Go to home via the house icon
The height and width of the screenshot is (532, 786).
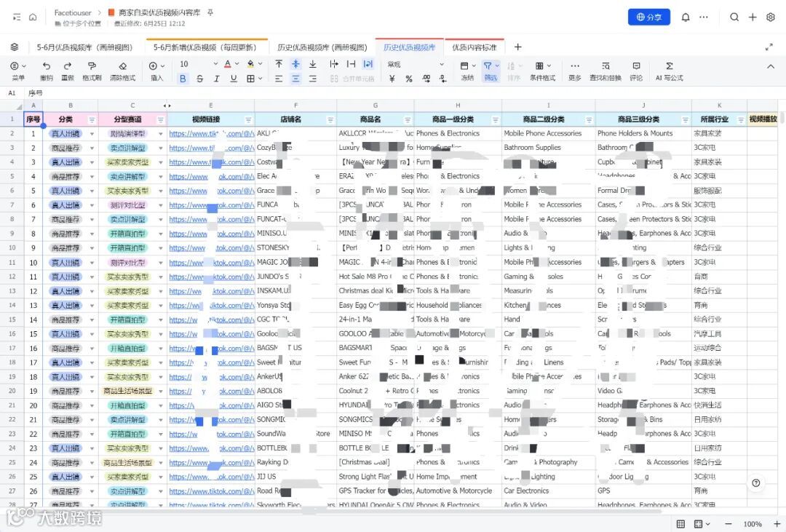pyautogui.click(x=33, y=17)
